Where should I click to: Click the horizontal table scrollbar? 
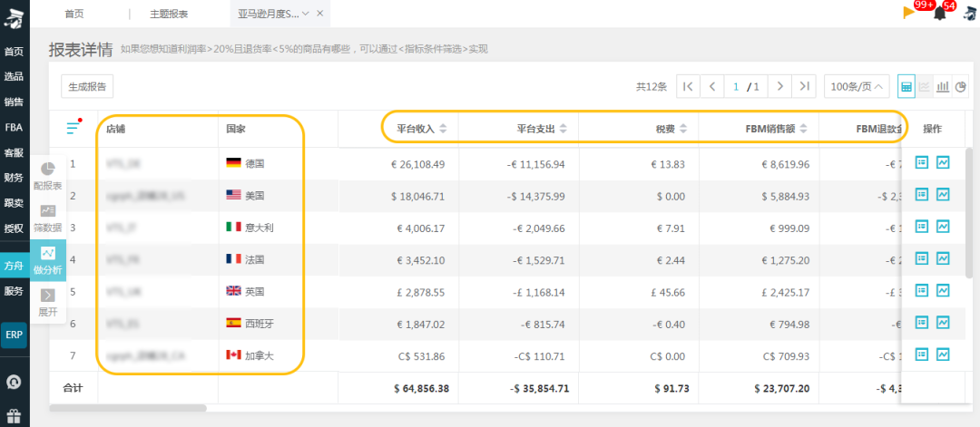tap(128, 408)
